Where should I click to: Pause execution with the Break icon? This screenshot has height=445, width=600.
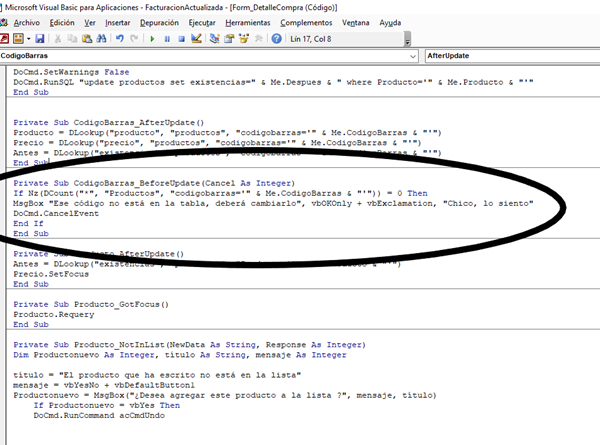[x=166, y=38]
